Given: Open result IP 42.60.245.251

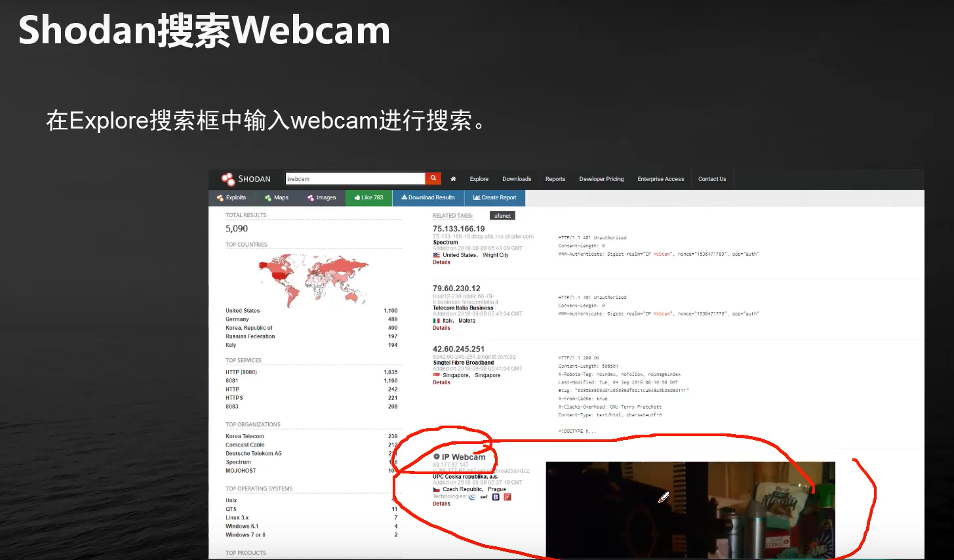Looking at the screenshot, I should point(459,350).
